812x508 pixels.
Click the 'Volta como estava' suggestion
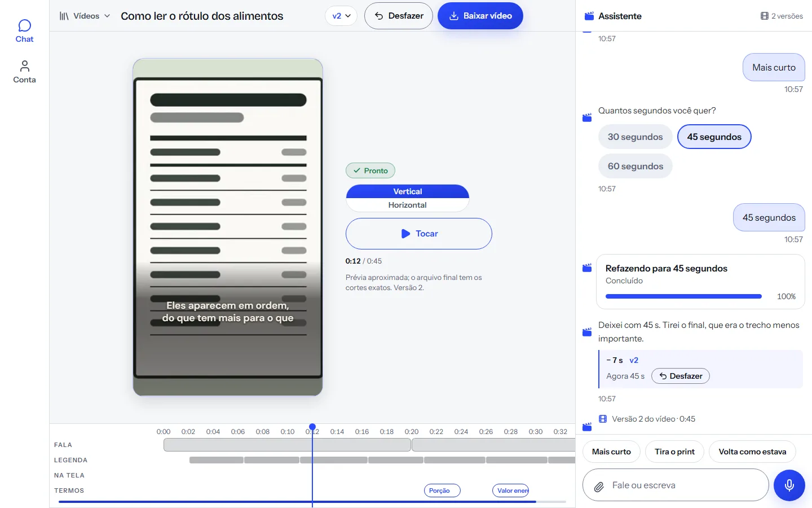(x=752, y=452)
